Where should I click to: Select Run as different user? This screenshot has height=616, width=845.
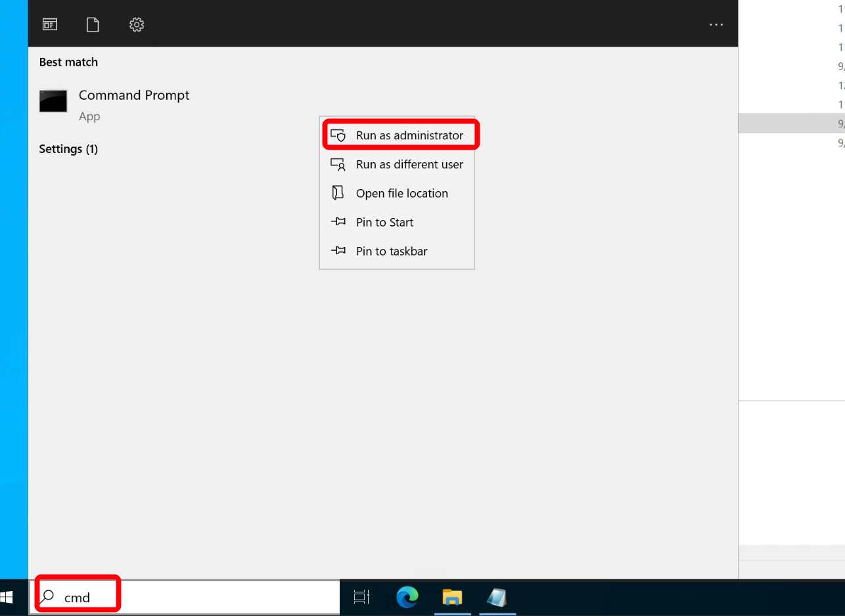point(409,164)
